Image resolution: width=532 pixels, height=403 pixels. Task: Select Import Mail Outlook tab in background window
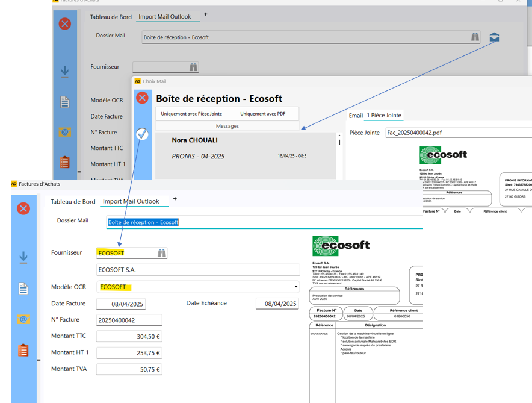[x=164, y=17]
